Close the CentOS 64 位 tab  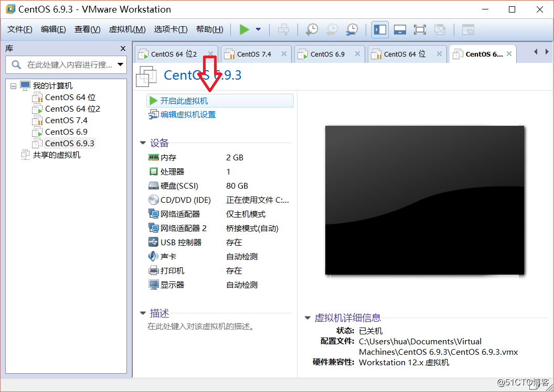click(439, 53)
